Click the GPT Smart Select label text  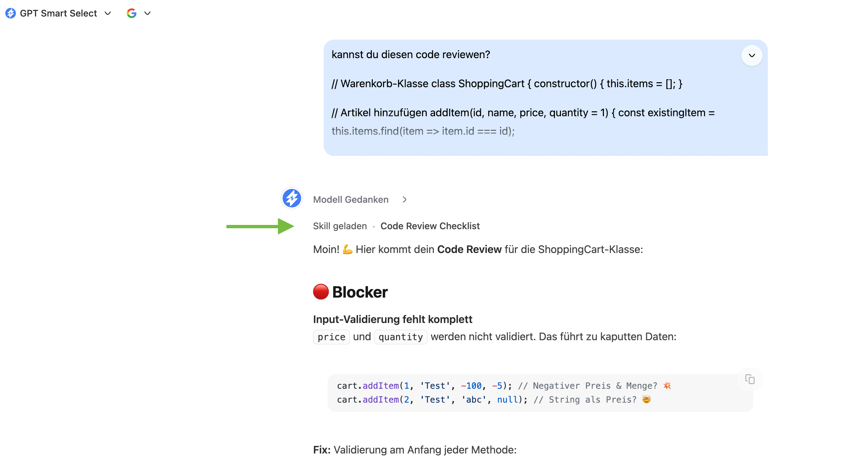click(58, 14)
